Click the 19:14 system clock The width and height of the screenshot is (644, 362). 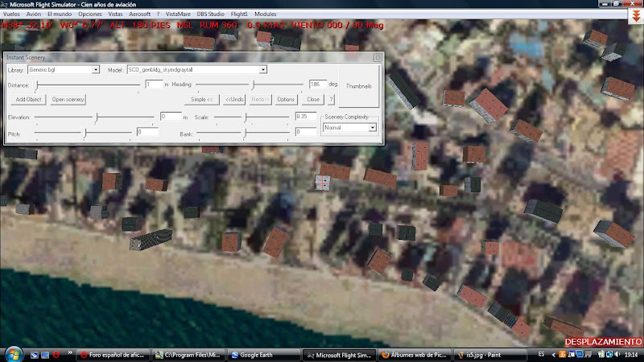pyautogui.click(x=631, y=355)
